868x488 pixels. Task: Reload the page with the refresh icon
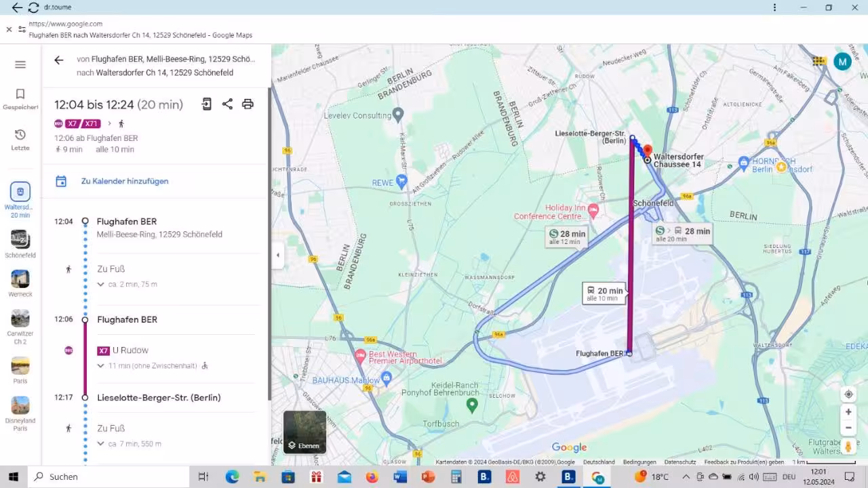[33, 7]
